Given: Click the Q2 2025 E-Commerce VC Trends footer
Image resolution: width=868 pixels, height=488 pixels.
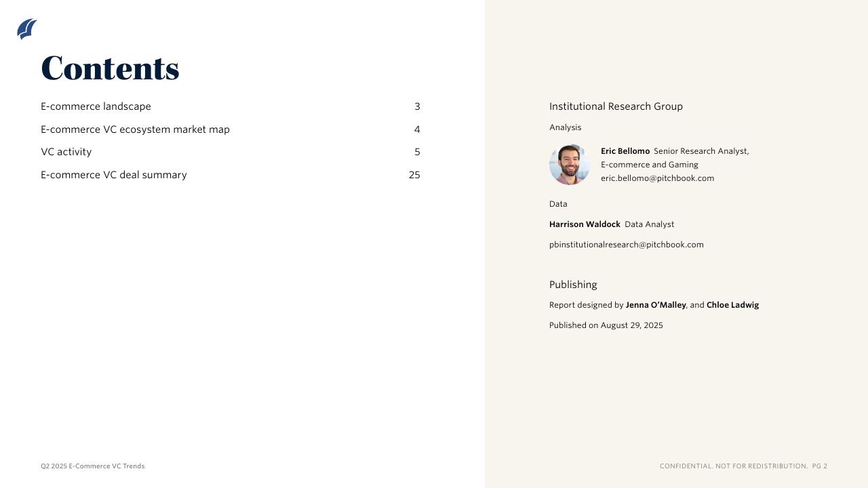Looking at the screenshot, I should (x=92, y=466).
